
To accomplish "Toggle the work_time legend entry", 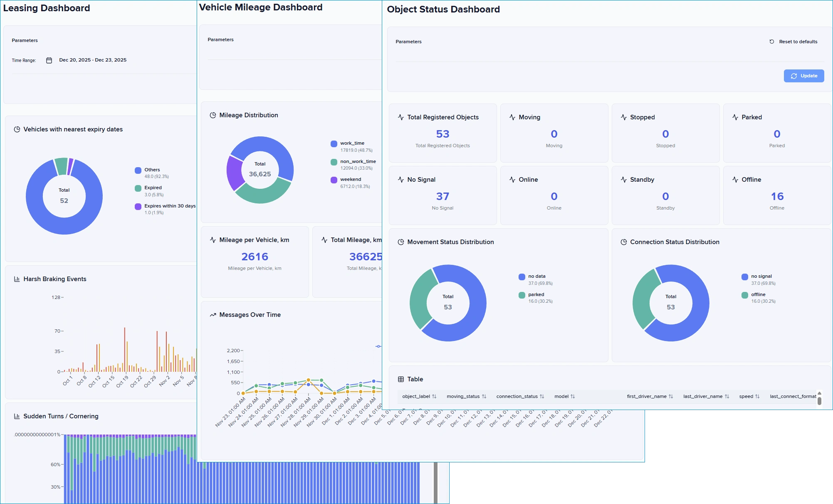I will pos(352,143).
